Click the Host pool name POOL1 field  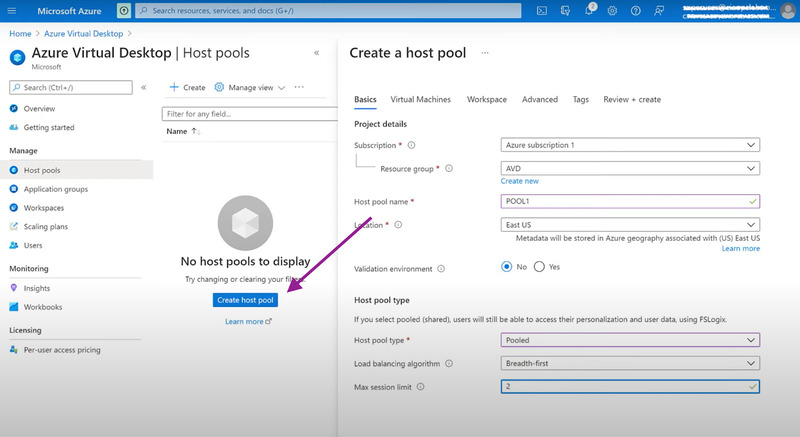click(630, 201)
